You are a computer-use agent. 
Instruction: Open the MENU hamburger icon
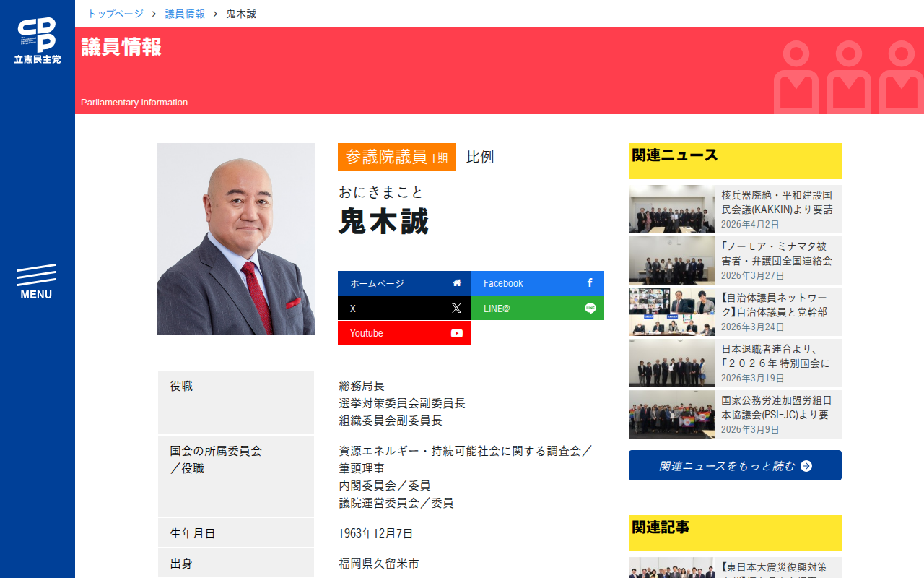pyautogui.click(x=36, y=282)
